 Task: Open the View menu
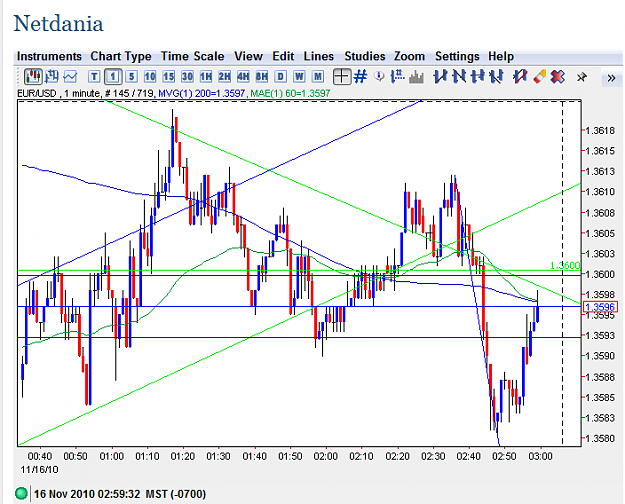tap(248, 56)
